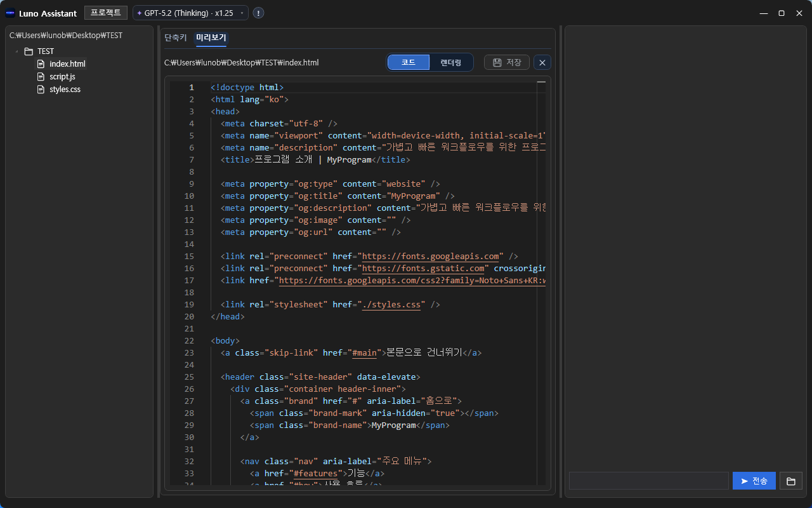Click the exclamation info icon beside model selector
The image size is (812, 508).
[x=259, y=13]
